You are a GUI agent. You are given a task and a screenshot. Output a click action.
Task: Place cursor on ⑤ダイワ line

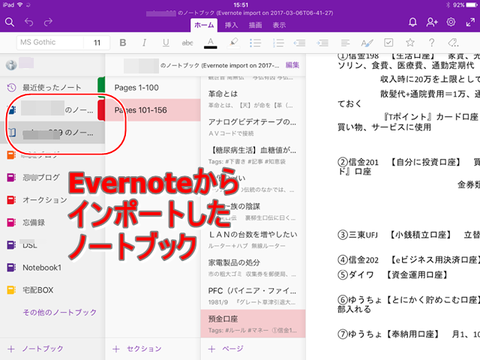click(x=392, y=275)
